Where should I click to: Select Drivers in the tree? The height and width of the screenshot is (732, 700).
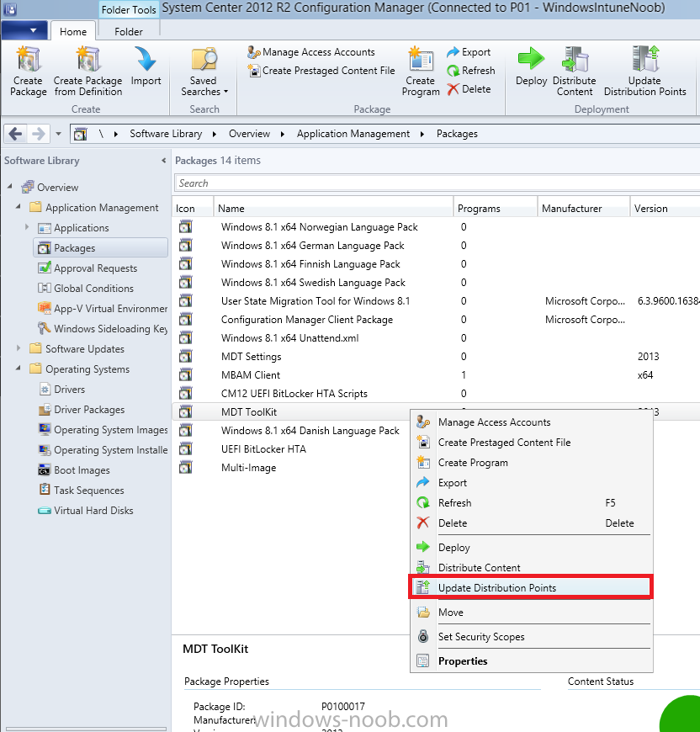click(x=61, y=389)
